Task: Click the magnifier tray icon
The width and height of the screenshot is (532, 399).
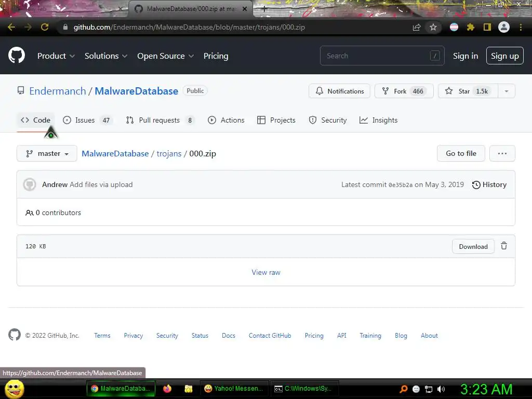Action: [x=403, y=389]
